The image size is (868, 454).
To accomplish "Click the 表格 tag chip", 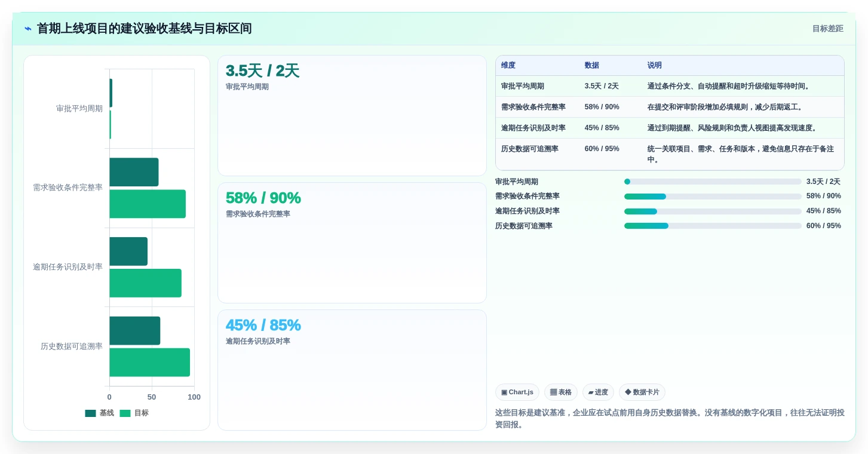I will coord(561,392).
